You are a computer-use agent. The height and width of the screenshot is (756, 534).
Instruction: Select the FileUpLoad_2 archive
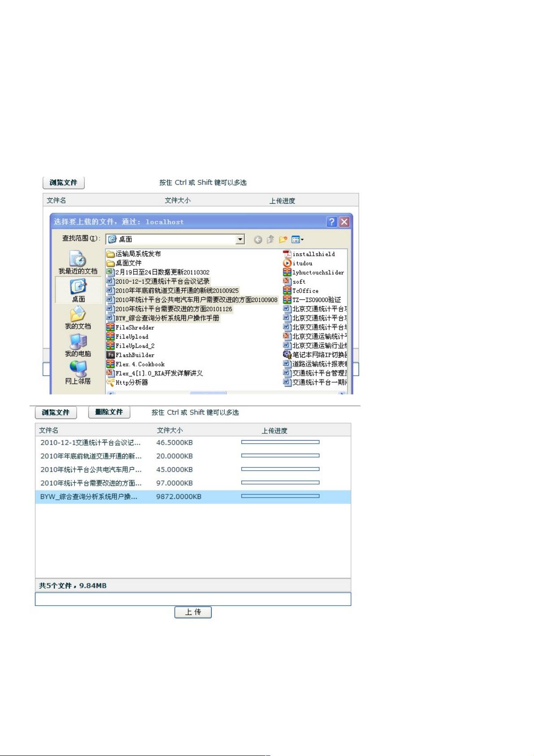point(130,346)
